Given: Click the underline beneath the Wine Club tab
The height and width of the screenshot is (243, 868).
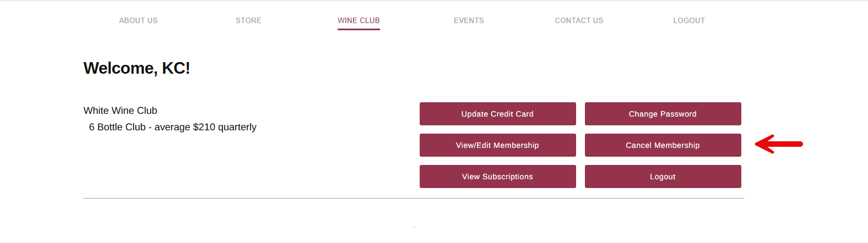Looking at the screenshot, I should click(x=359, y=29).
